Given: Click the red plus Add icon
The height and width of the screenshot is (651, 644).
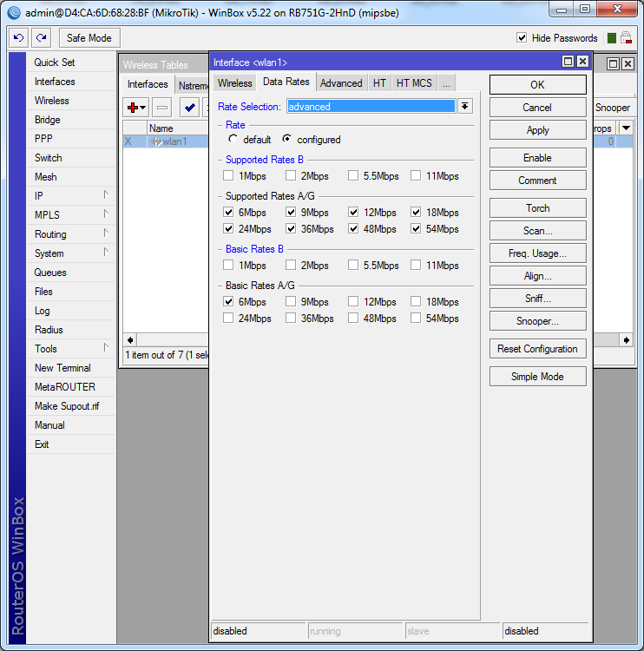Looking at the screenshot, I should pyautogui.click(x=133, y=108).
